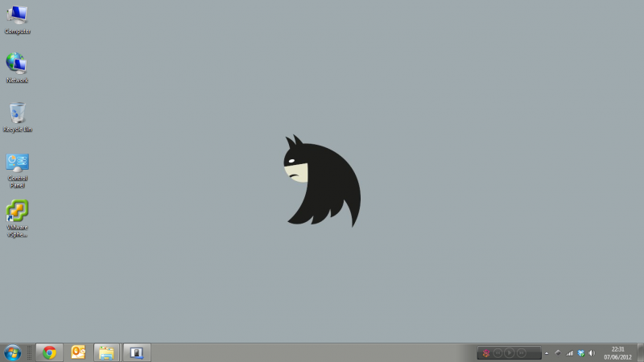This screenshot has width=644, height=362.
Task: Open the Computer desktop icon
Action: pos(17,19)
